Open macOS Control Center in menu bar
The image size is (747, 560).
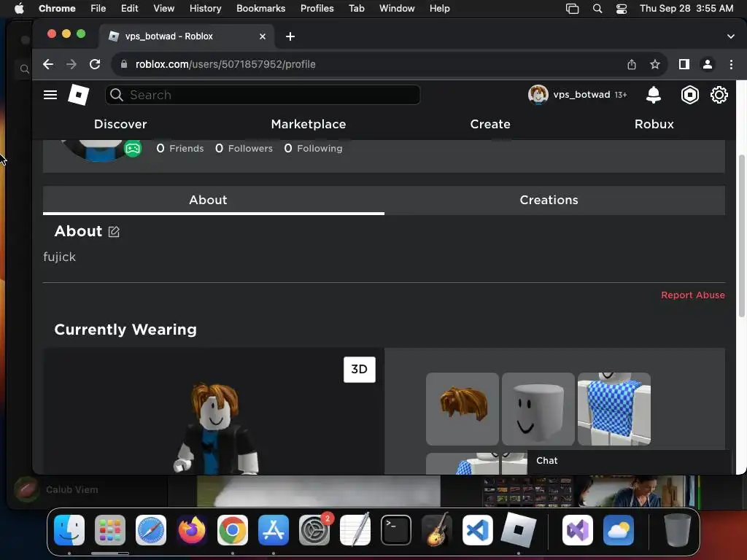[x=622, y=9]
